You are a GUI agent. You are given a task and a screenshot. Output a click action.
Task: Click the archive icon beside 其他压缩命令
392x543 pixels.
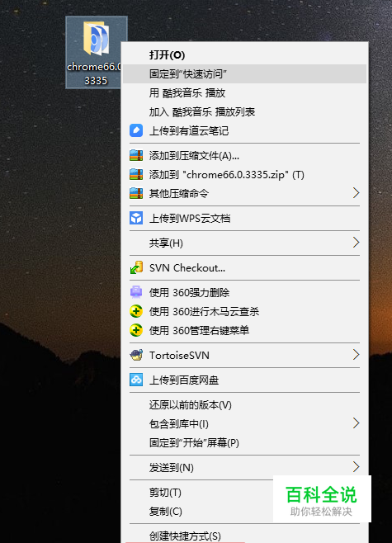(x=136, y=193)
